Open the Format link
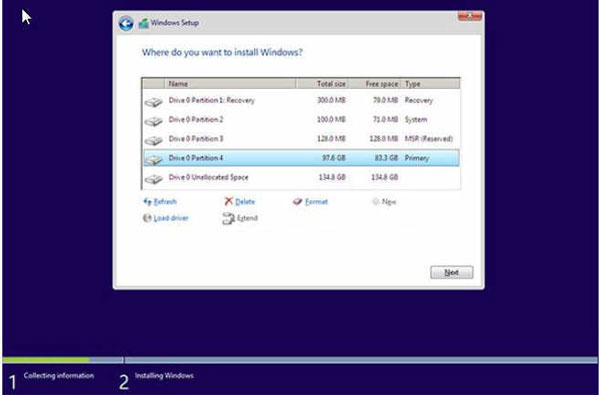The width and height of the screenshot is (600, 395). pyautogui.click(x=316, y=202)
